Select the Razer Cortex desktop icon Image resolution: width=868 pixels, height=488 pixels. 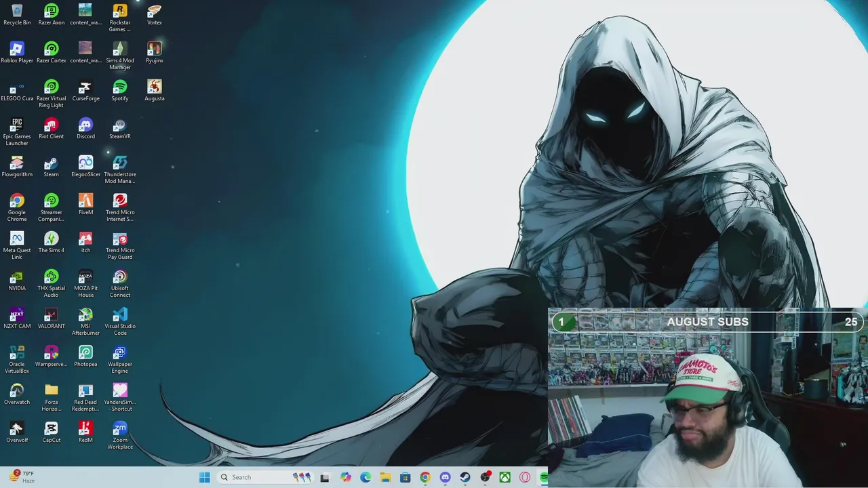pyautogui.click(x=52, y=53)
